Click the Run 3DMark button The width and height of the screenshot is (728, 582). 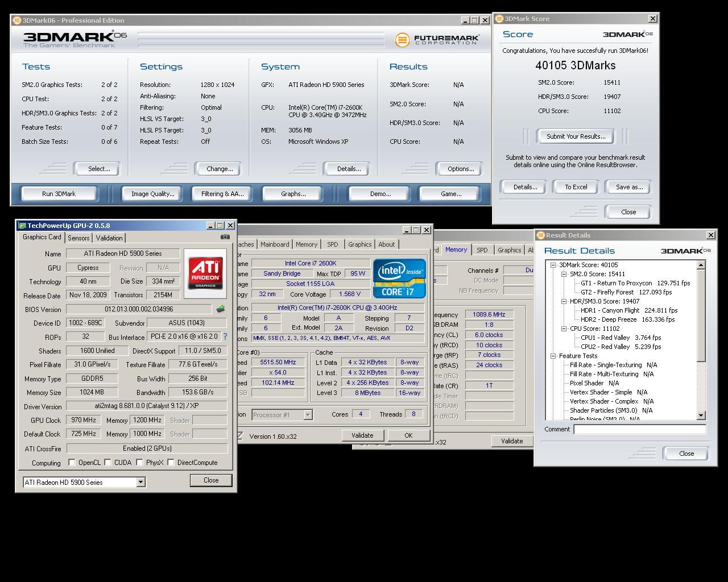59,194
